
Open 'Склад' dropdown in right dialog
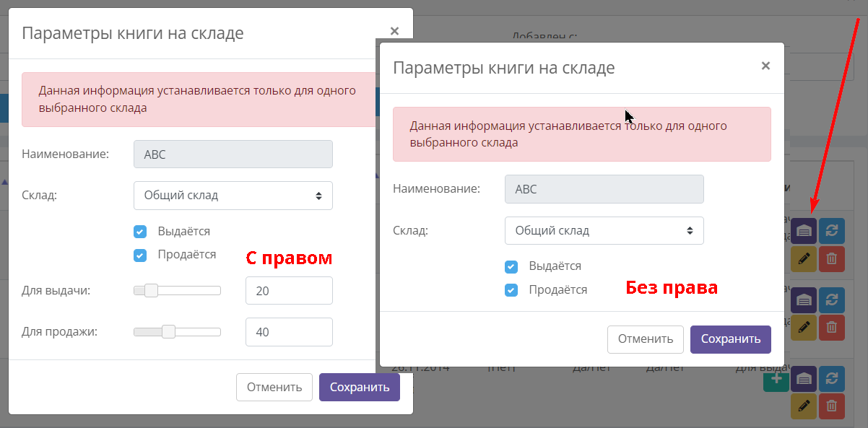pos(604,231)
